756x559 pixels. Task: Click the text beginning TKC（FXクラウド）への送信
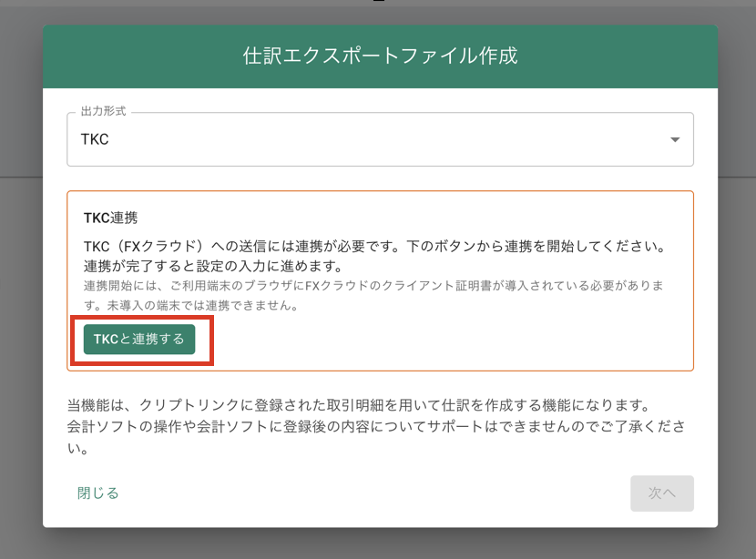(375, 246)
